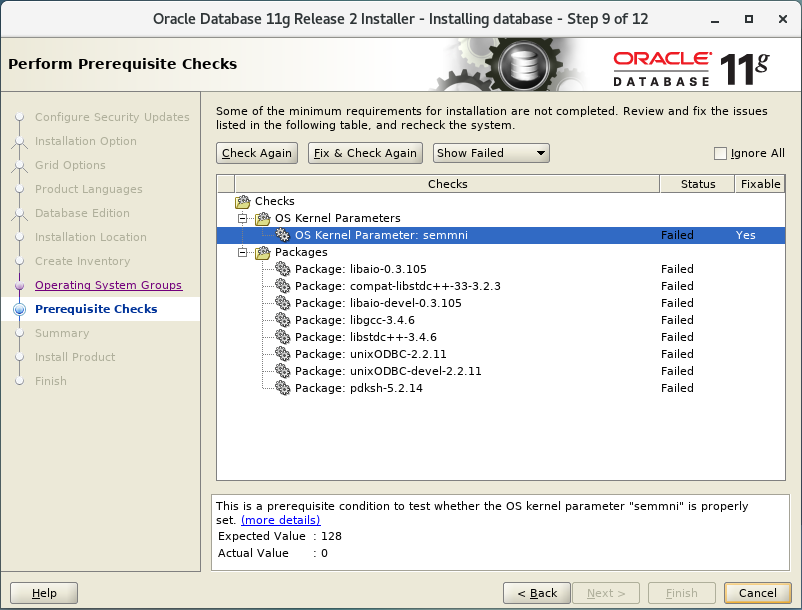Click the Back button
This screenshot has width=802, height=610.
[537, 593]
